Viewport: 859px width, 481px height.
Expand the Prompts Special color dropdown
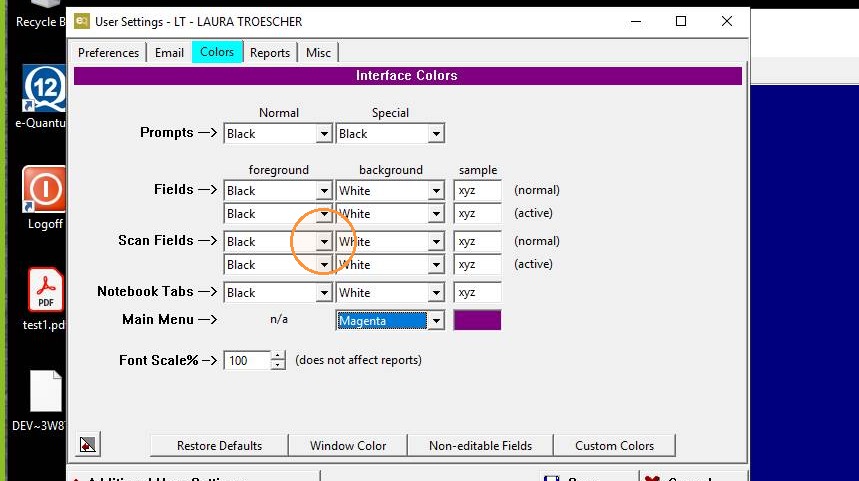pos(436,134)
